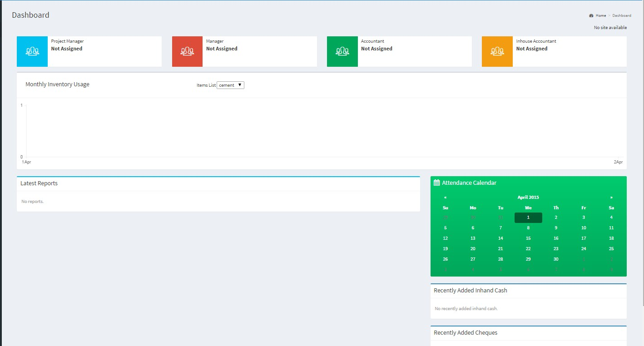Click the Monthly Inventory Usage heading

(57, 84)
